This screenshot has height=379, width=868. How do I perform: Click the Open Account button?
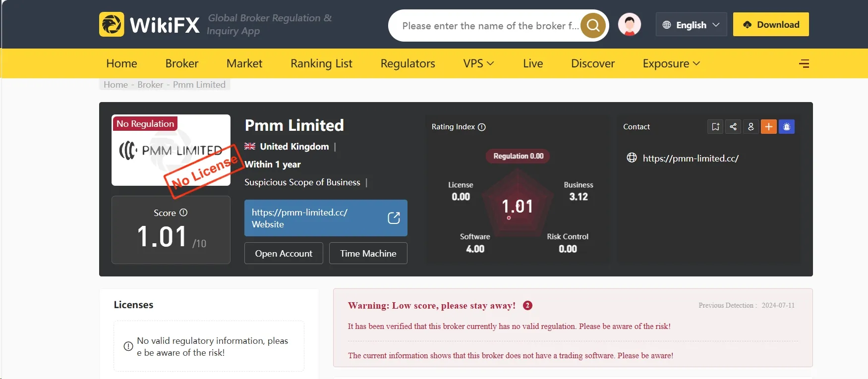click(x=284, y=253)
